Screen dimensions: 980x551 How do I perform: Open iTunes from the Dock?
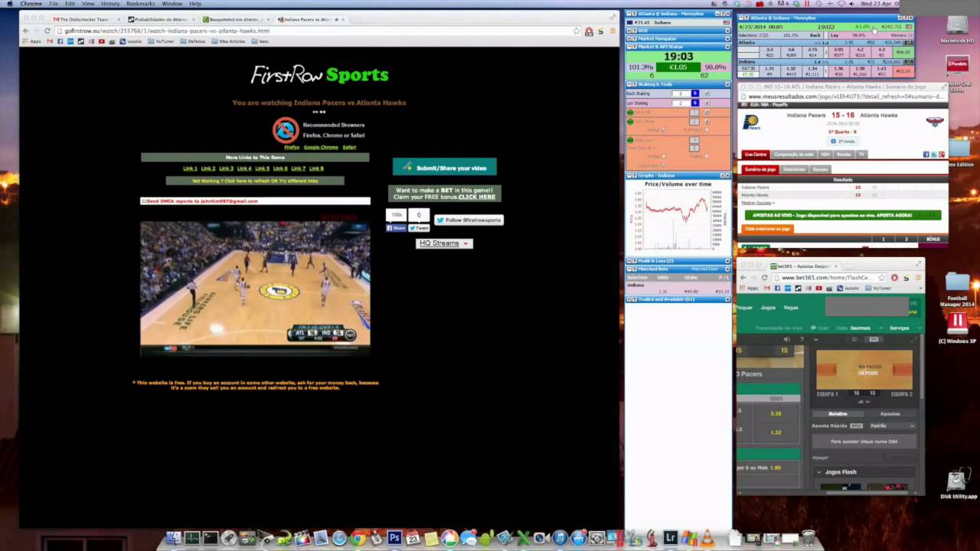coord(560,538)
